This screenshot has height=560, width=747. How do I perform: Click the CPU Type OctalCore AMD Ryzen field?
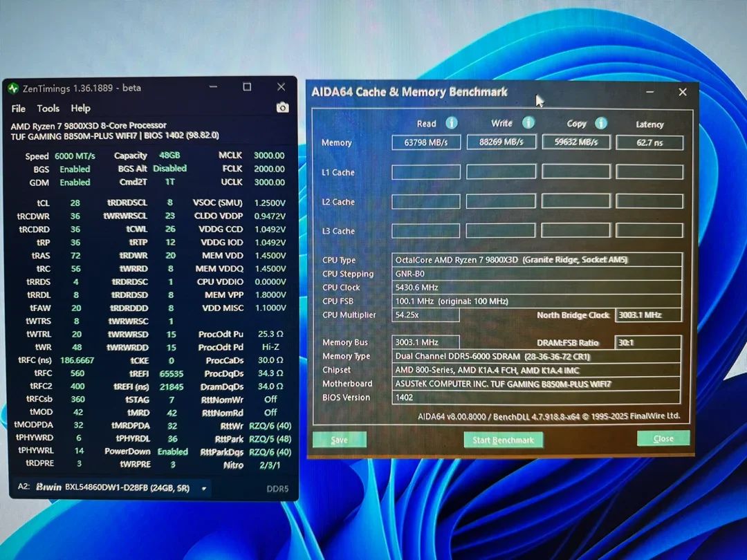coord(537,260)
